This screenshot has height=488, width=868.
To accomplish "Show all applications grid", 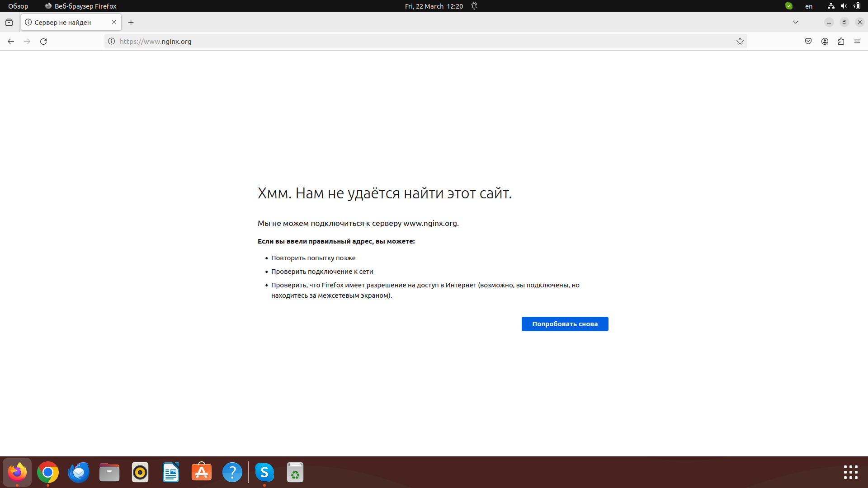I will [850, 472].
